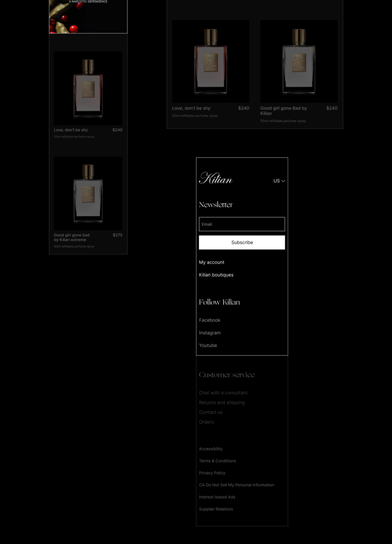Open Good girl gone bad by Kilian extreme product

88,193
